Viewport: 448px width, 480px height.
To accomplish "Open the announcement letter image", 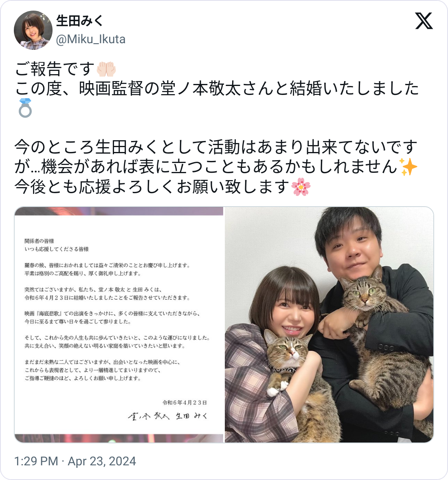I will point(119,324).
